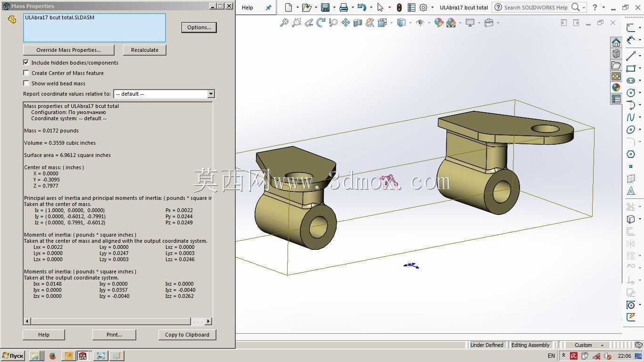Click the Under Defined status text

[x=487, y=345]
